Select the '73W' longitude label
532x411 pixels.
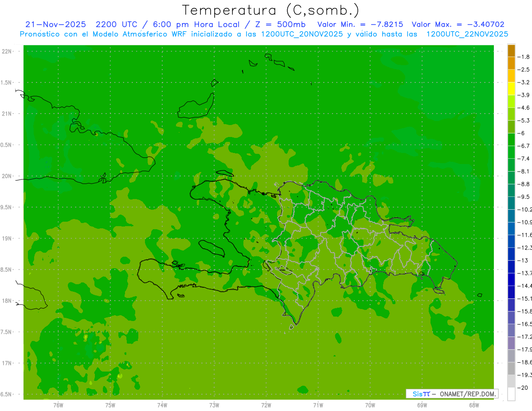pos(214,405)
